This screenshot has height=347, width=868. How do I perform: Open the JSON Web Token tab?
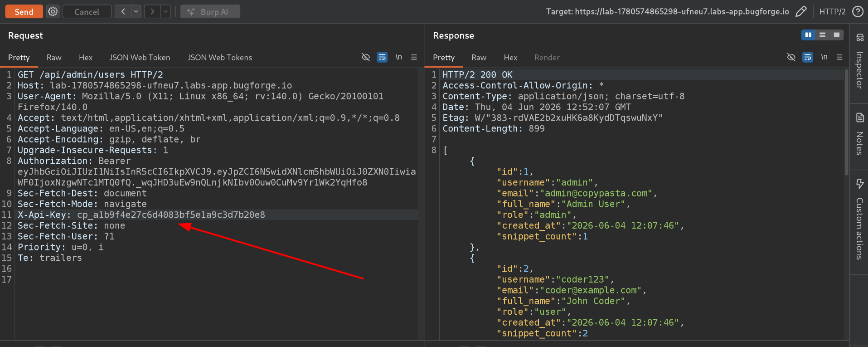pyautogui.click(x=140, y=58)
